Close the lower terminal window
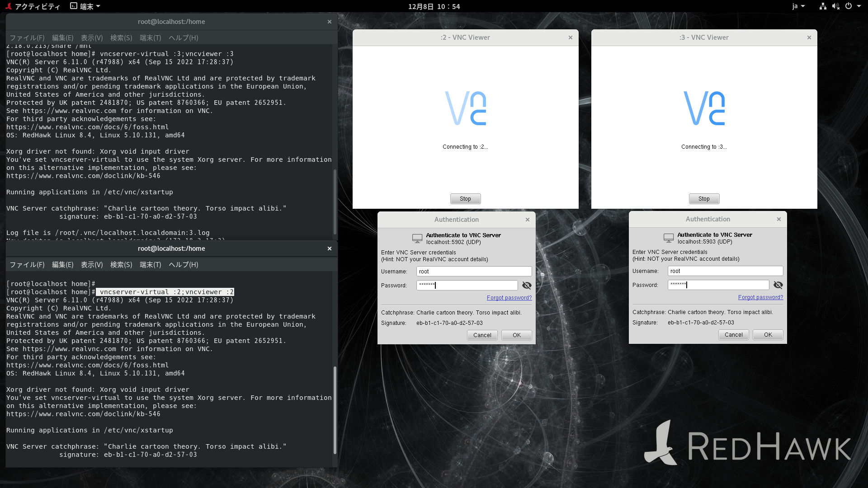The height and width of the screenshot is (488, 868). pyautogui.click(x=330, y=249)
